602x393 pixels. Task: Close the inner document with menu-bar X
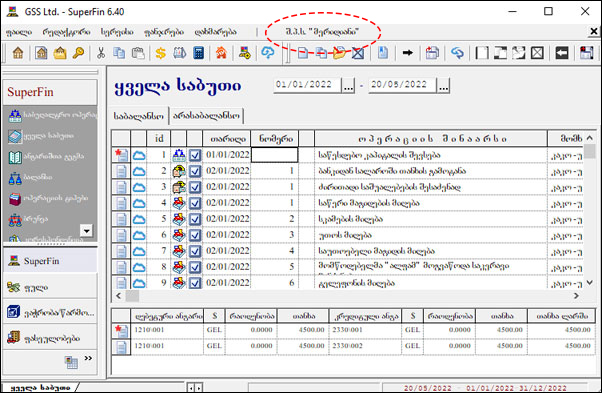point(594,31)
